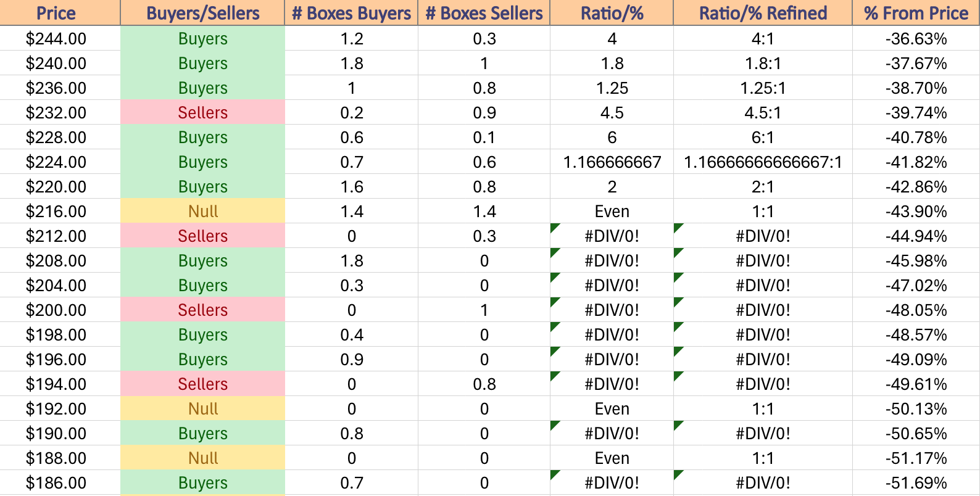Select the -47.02% cell
Screen dimensions: 980x496
point(916,285)
